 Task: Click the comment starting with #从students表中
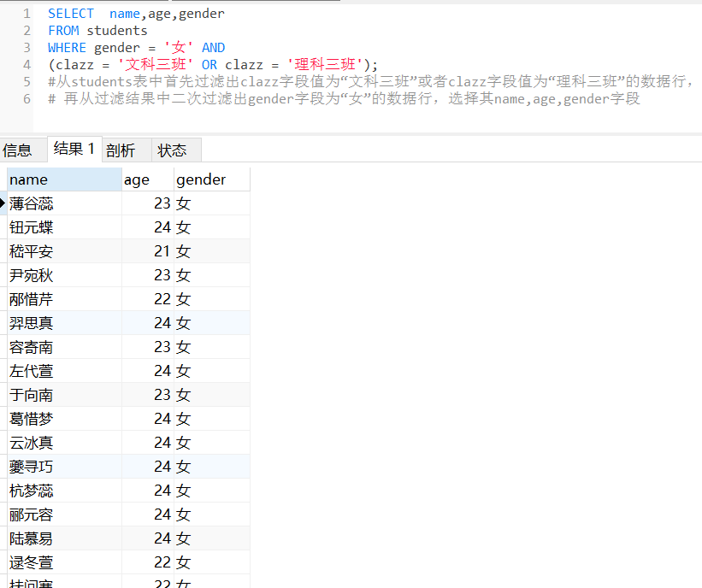371,82
